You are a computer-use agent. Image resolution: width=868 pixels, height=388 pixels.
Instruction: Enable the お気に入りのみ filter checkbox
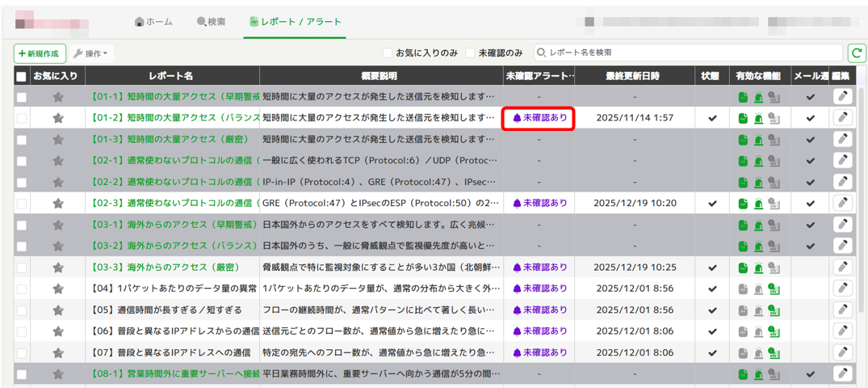[x=388, y=53]
